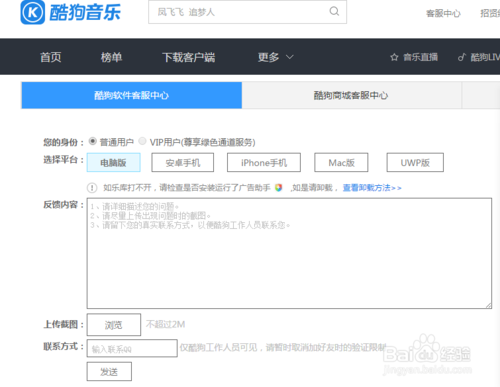Open the 音乐直播 link
The height and width of the screenshot is (387, 500).
tap(421, 57)
